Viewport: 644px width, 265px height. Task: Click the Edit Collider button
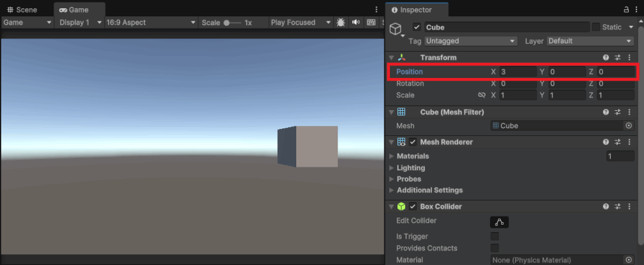[499, 222]
